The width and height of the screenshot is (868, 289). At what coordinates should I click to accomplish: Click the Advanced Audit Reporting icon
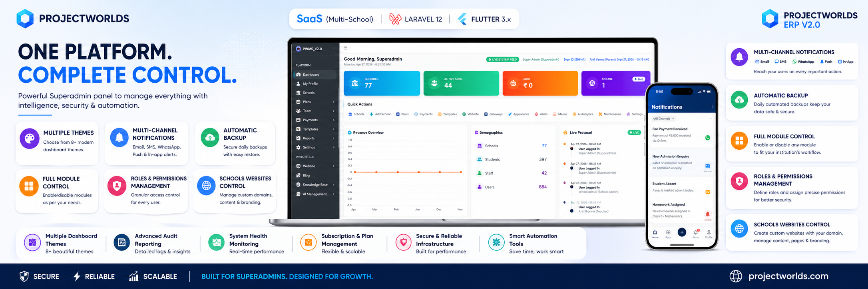[x=122, y=242]
